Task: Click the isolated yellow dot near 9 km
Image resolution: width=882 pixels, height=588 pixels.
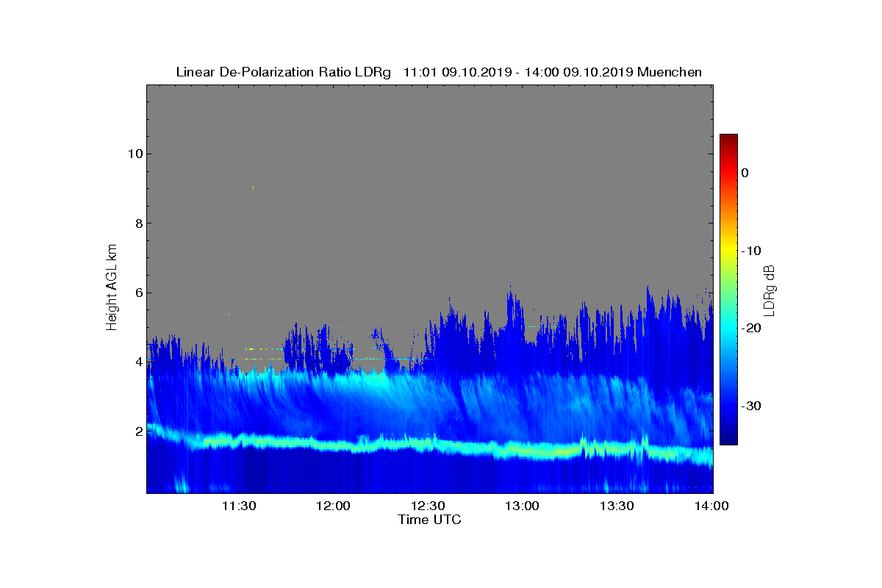Action: tap(253, 187)
